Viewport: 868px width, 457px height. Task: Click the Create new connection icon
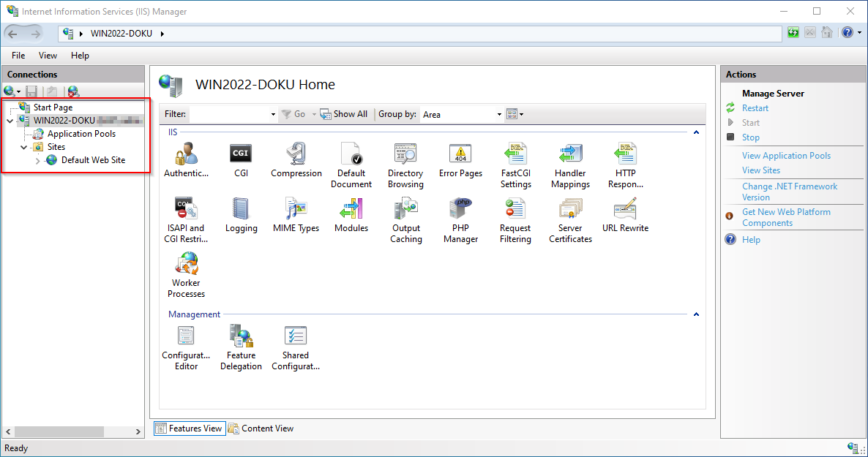coord(12,91)
